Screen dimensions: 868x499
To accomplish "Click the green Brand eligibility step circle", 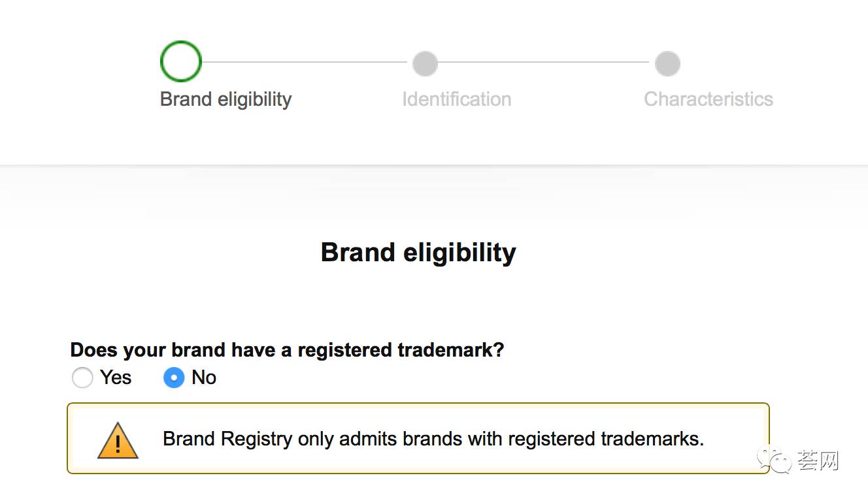I will coord(181,61).
